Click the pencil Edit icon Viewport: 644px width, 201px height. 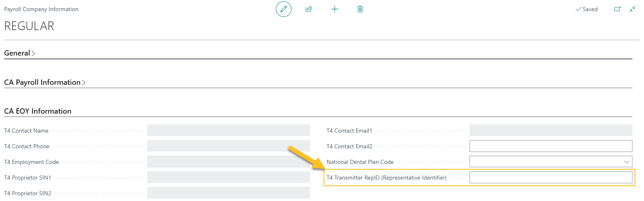coord(283,9)
